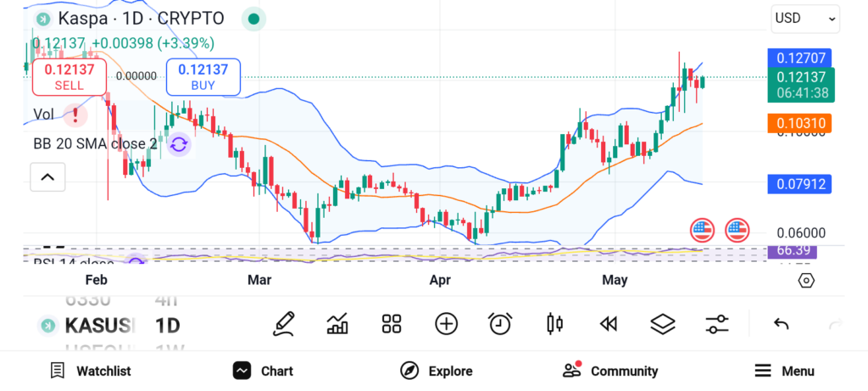Start bar replay with the rewind icon
The height and width of the screenshot is (391, 868).
(608, 323)
